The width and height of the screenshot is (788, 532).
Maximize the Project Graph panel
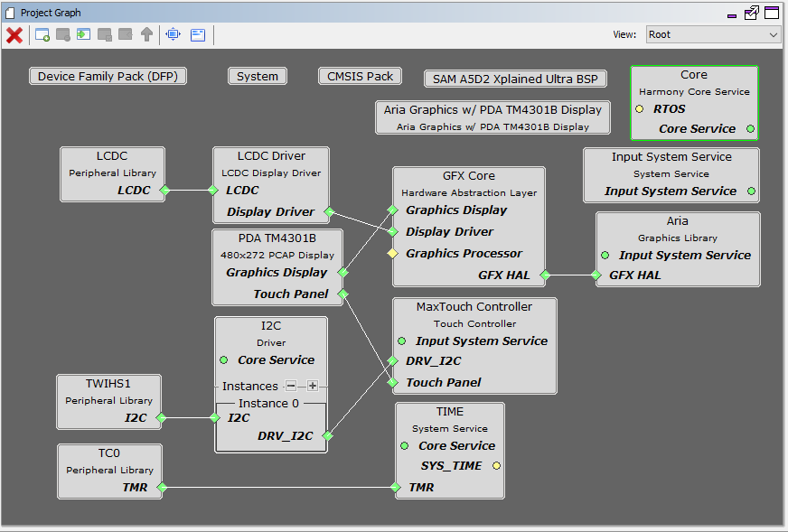pyautogui.click(x=772, y=13)
